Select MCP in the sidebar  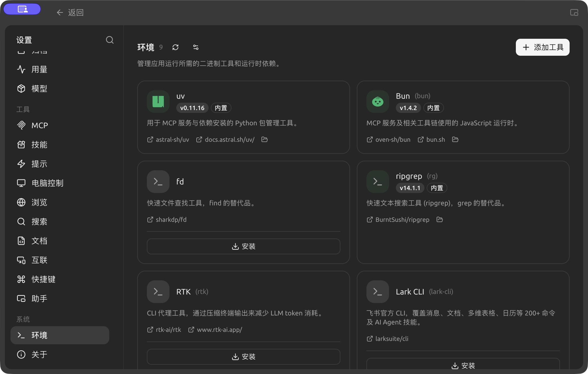60,125
